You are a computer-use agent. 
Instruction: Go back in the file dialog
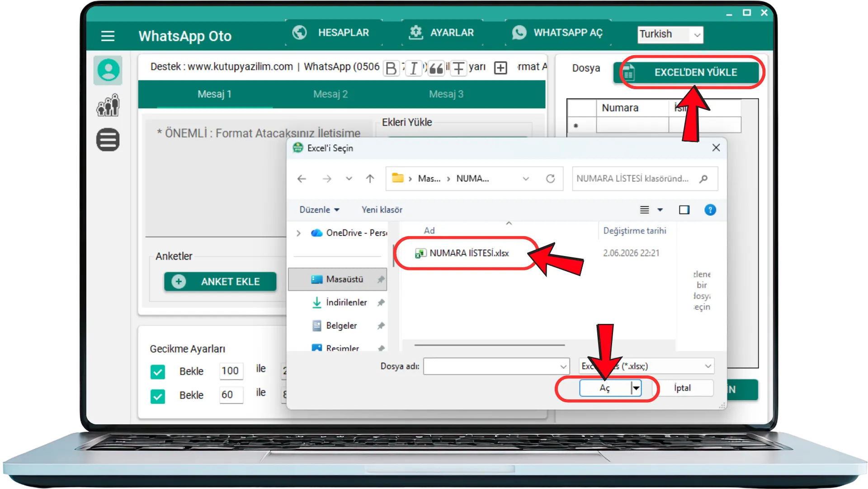pos(302,179)
